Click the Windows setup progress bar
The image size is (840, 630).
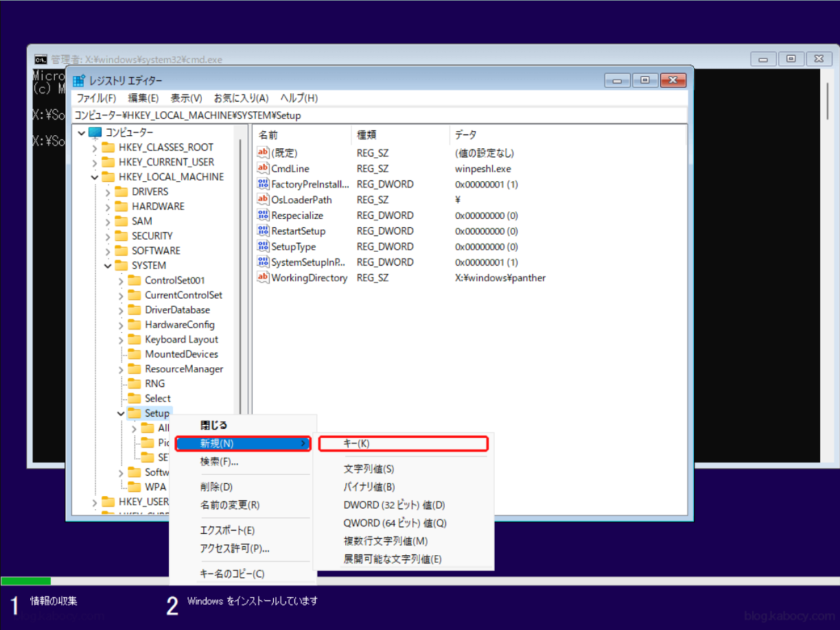pos(420,581)
